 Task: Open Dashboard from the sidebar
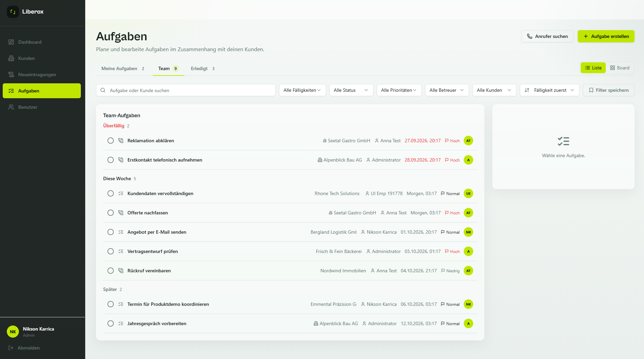[x=42, y=42]
